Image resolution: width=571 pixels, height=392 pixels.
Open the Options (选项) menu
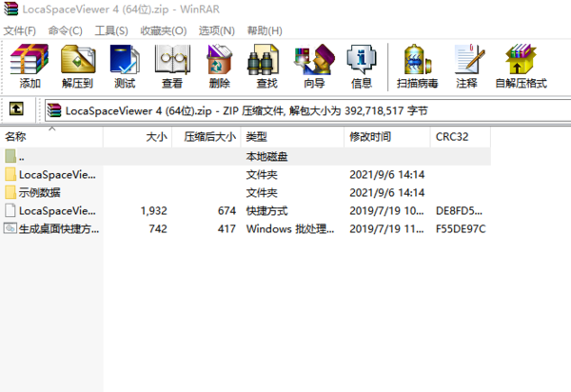(217, 30)
